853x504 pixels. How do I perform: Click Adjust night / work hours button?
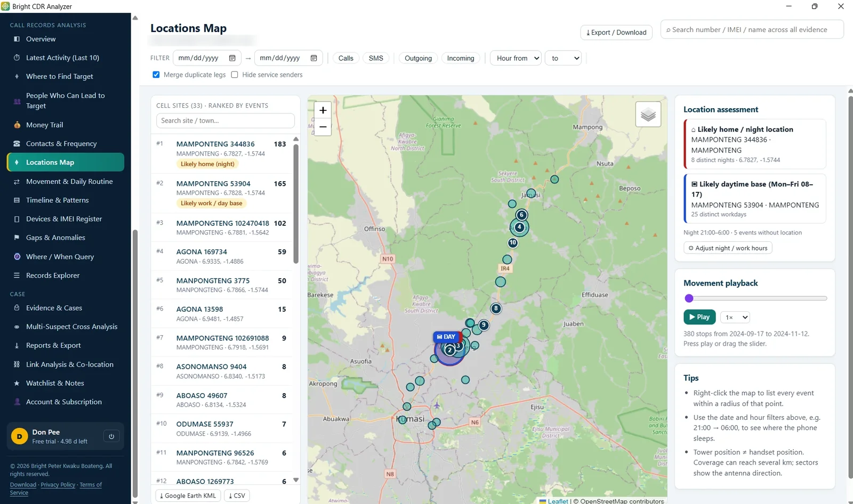tap(728, 248)
